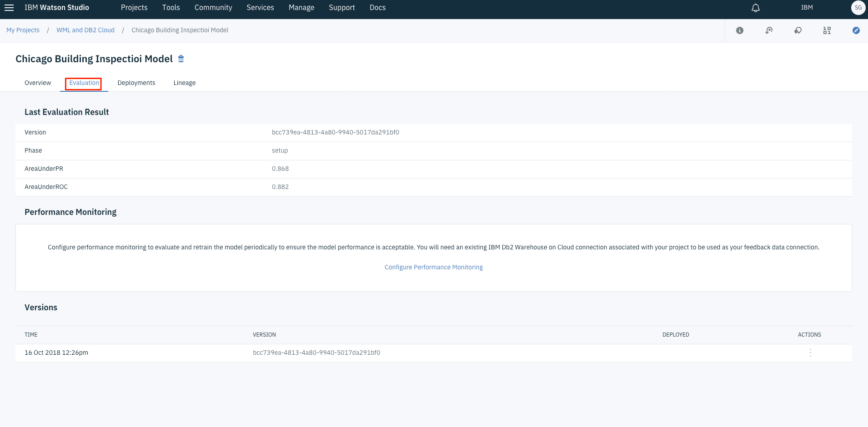Open actions menu for version row
The width and height of the screenshot is (868, 427).
(810, 353)
